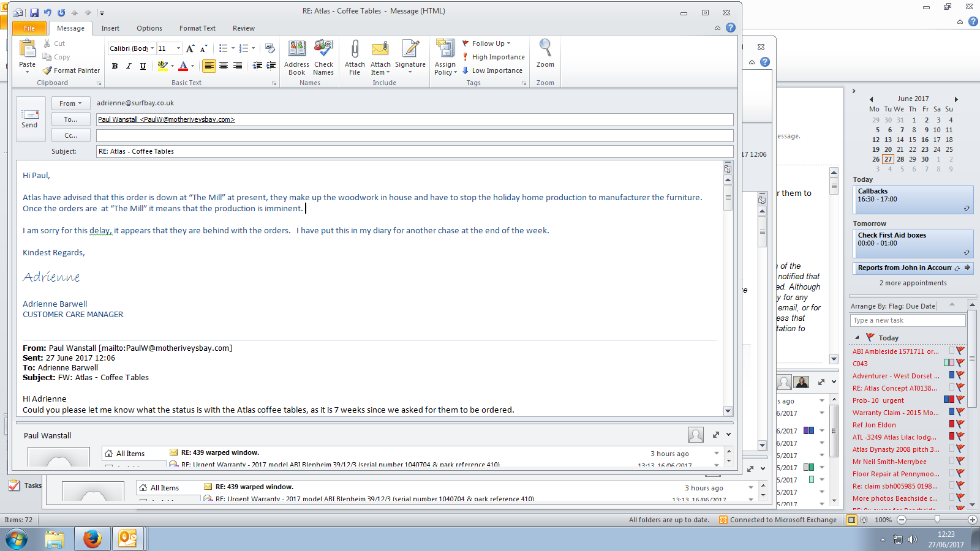The image size is (980, 551).
Task: Click the Send button
Action: 30,119
